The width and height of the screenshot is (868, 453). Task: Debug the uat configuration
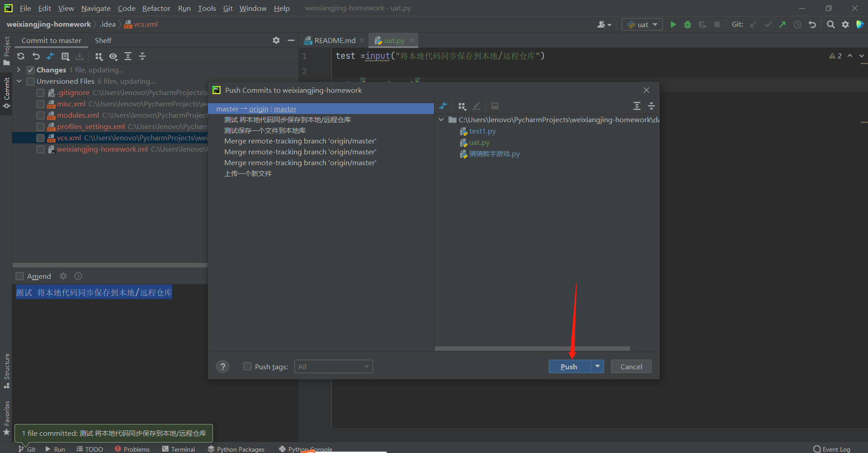click(x=688, y=24)
